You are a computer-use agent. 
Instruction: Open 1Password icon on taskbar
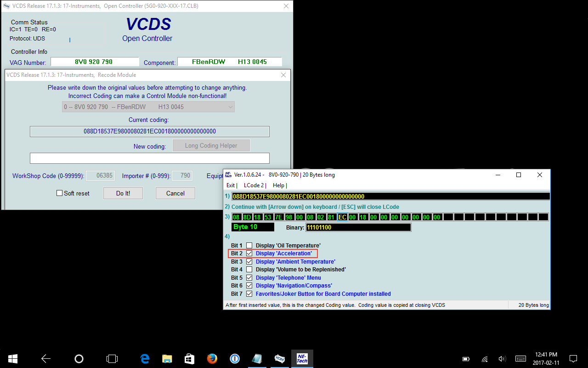235,359
